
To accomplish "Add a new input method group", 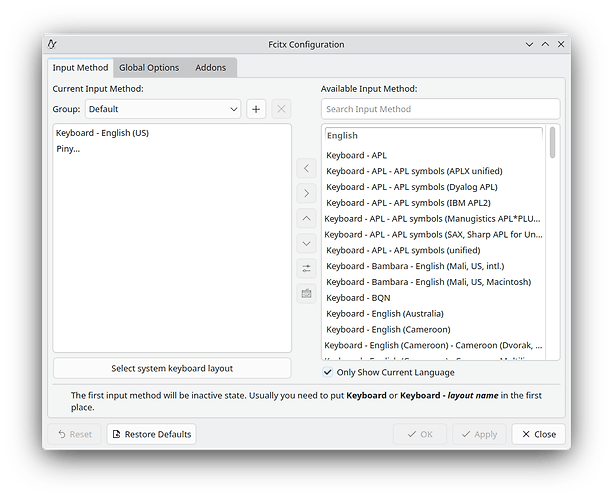I will coord(256,109).
